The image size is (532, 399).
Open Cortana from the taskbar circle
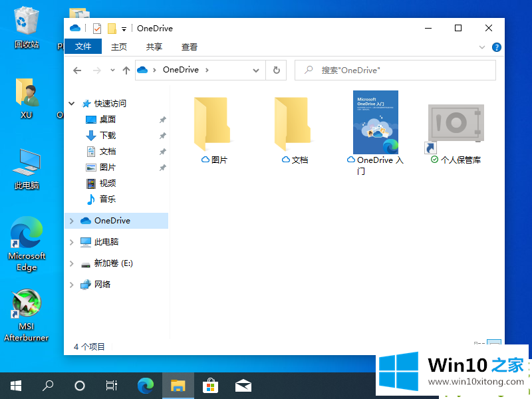click(x=79, y=386)
